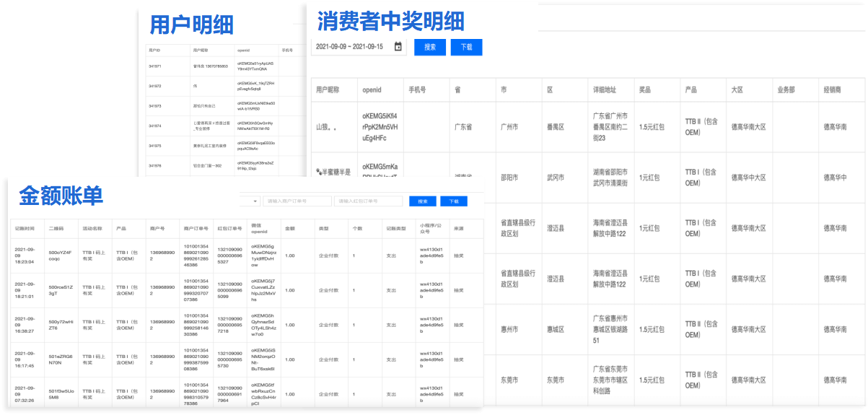
Task: Click the 奖品 column header
Action: [645, 90]
